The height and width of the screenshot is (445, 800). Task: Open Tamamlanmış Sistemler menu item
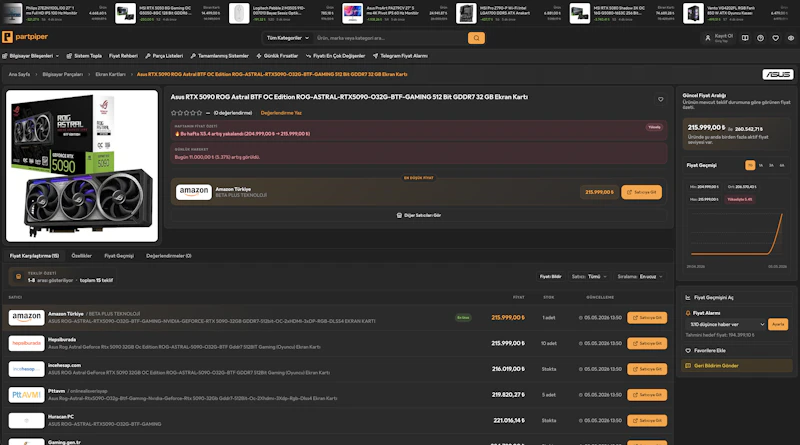click(x=219, y=56)
